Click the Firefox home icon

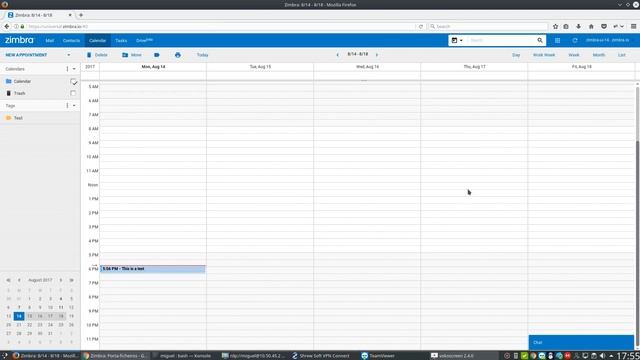(x=591, y=27)
